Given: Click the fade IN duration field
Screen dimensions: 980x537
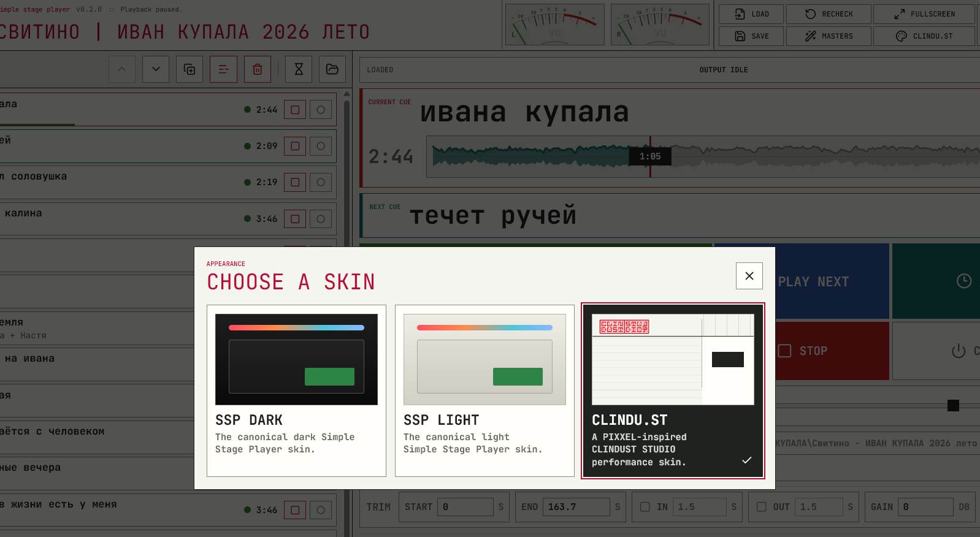Looking at the screenshot, I should [700, 507].
